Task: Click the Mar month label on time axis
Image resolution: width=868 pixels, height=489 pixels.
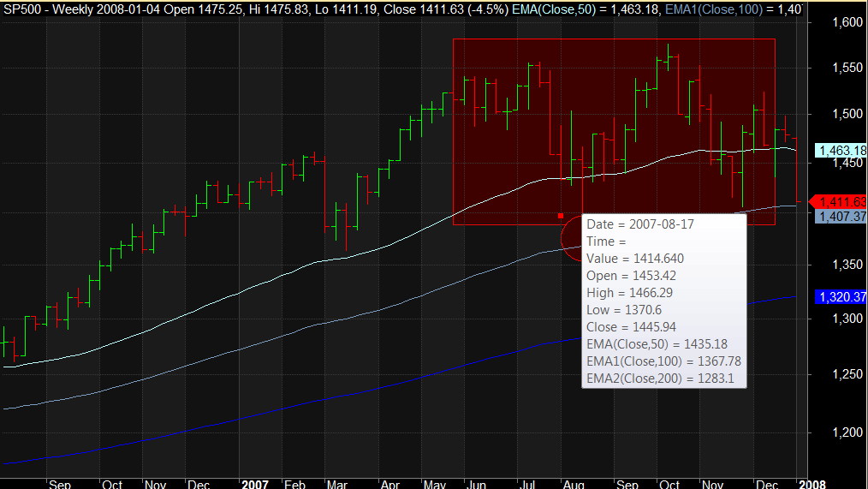Action: (x=337, y=484)
